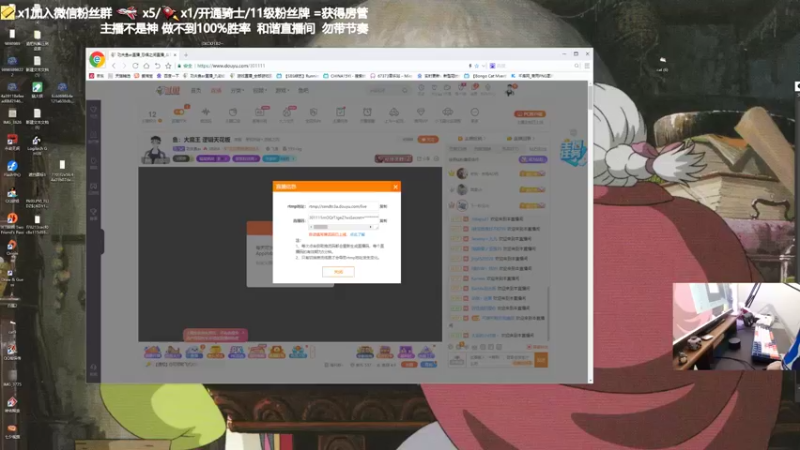This screenshot has height=450, width=800.
Task: Collapse the left sidebar with its edge handle
Action: (x=103, y=241)
